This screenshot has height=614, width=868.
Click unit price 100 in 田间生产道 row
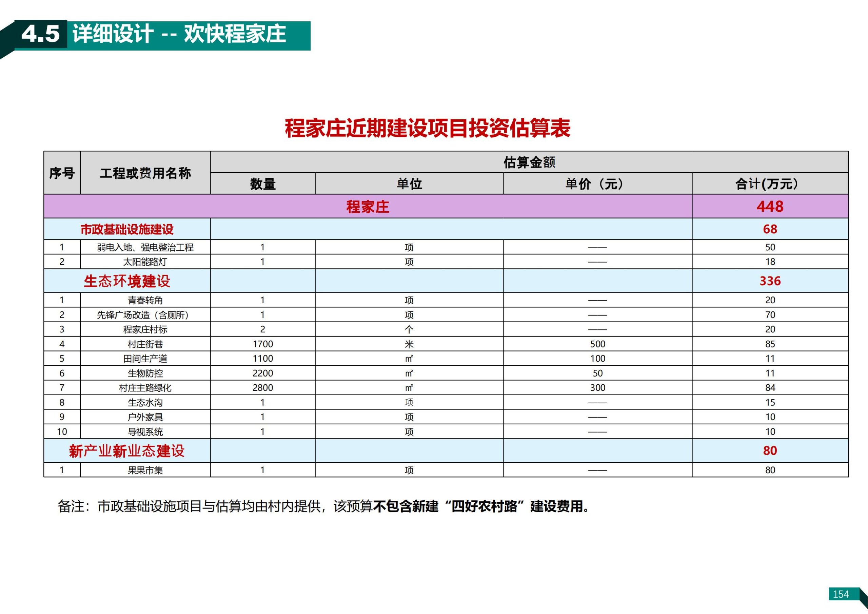598,359
